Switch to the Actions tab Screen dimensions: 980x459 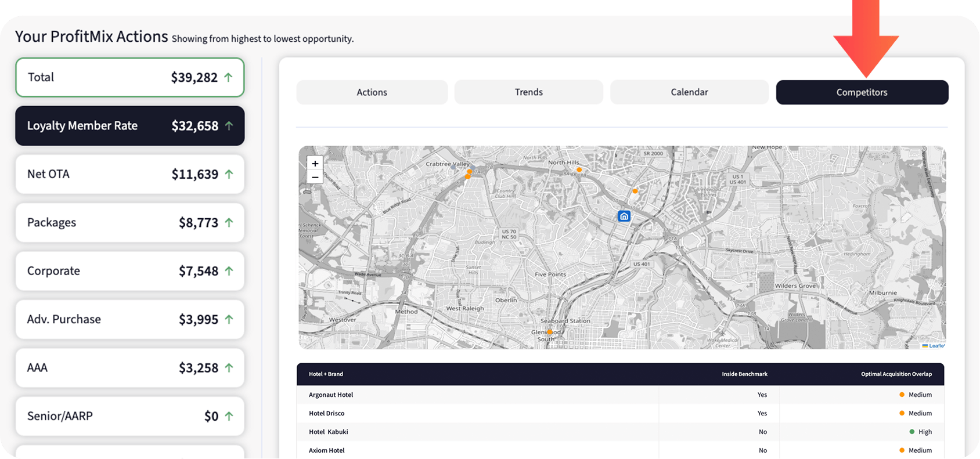[372, 92]
